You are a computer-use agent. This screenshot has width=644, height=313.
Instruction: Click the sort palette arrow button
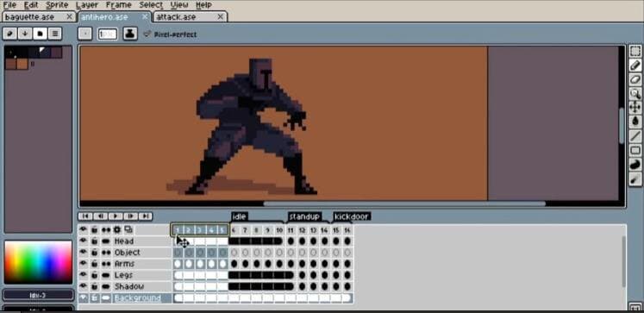[25, 34]
